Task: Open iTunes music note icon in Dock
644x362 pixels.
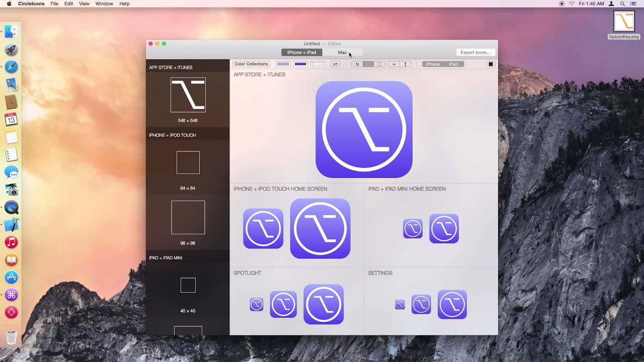Action: (11, 242)
